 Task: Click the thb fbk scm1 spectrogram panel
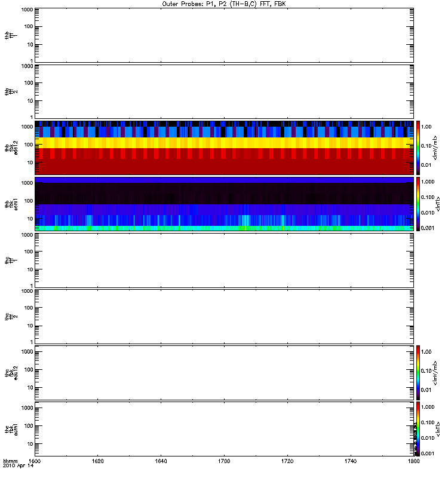pyautogui.click(x=225, y=204)
